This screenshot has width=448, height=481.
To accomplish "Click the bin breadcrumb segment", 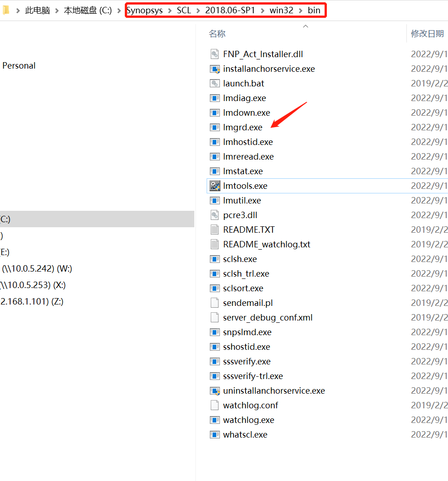I will pyautogui.click(x=314, y=11).
